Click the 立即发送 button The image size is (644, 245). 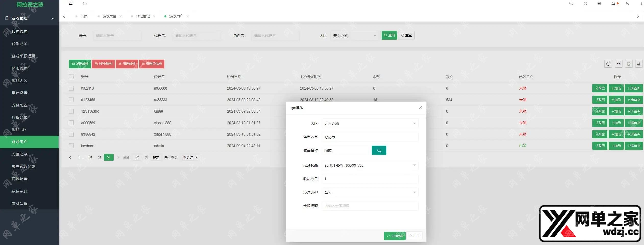395,236
